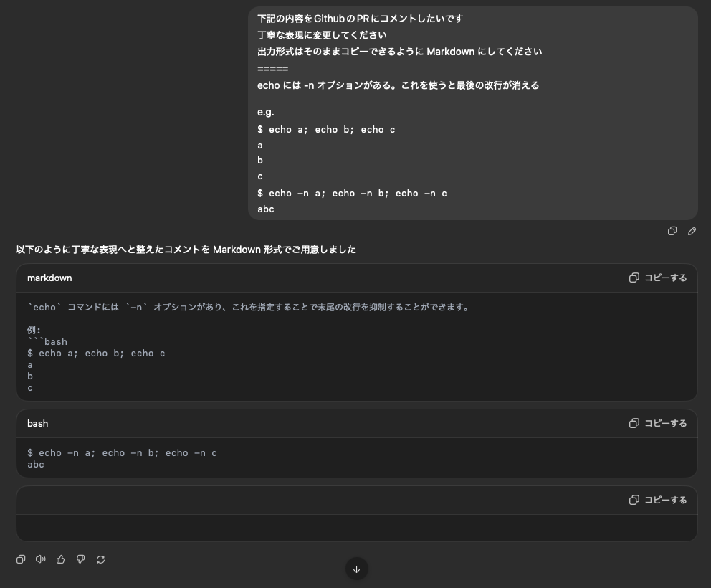This screenshot has width=711, height=588.
Task: Click the echo -n command line in the bash block
Action: click(x=122, y=452)
